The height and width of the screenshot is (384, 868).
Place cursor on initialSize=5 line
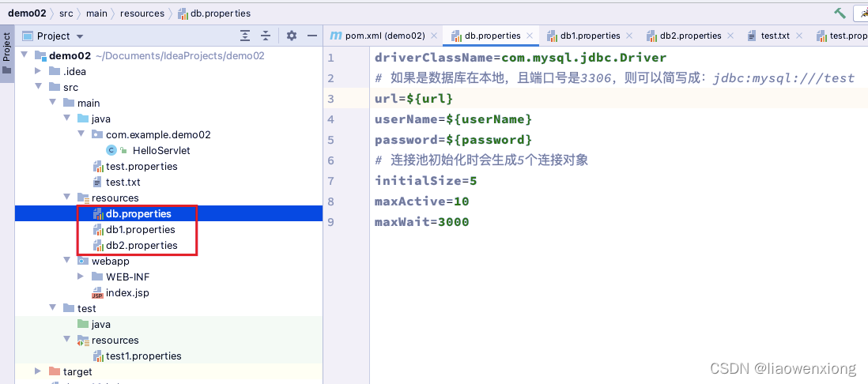coord(425,181)
